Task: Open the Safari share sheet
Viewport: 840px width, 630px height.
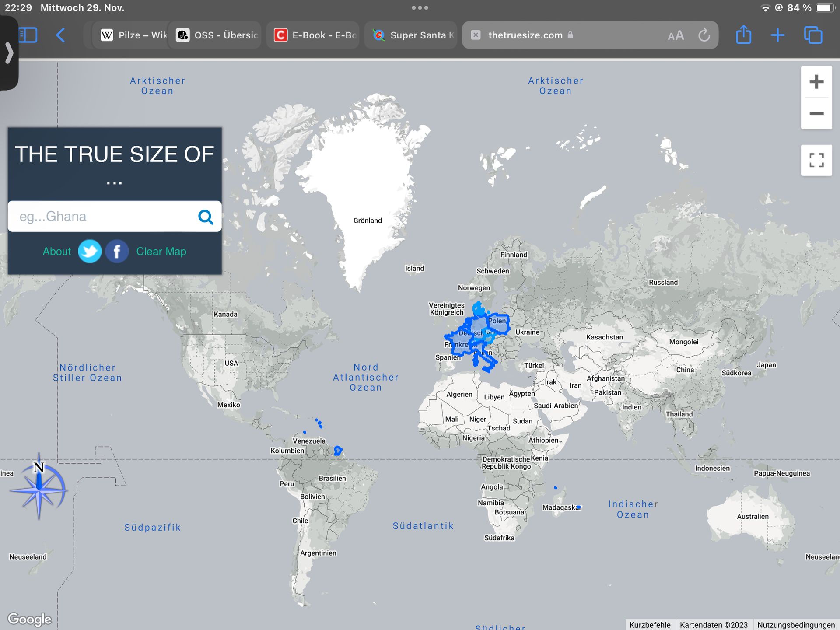Action: tap(743, 35)
